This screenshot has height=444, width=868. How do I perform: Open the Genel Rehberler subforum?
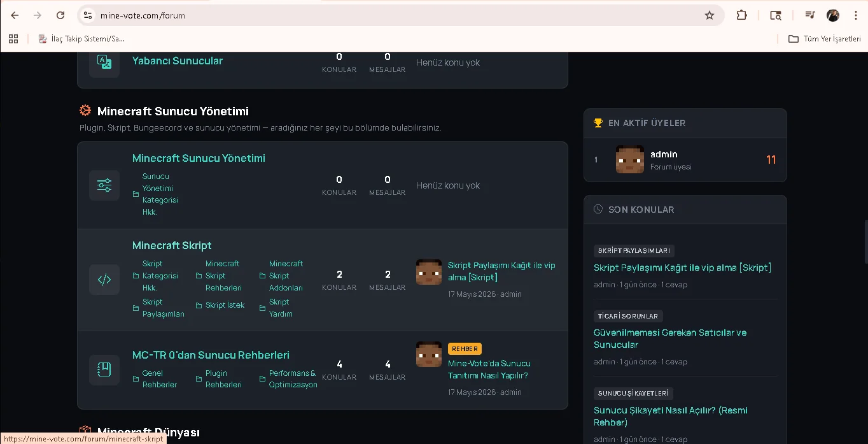point(160,379)
